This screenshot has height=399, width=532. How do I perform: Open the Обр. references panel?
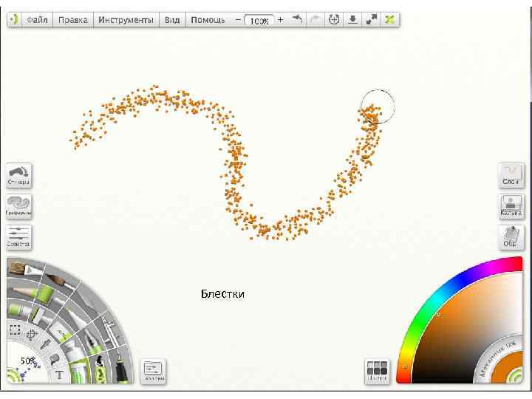[x=511, y=237]
